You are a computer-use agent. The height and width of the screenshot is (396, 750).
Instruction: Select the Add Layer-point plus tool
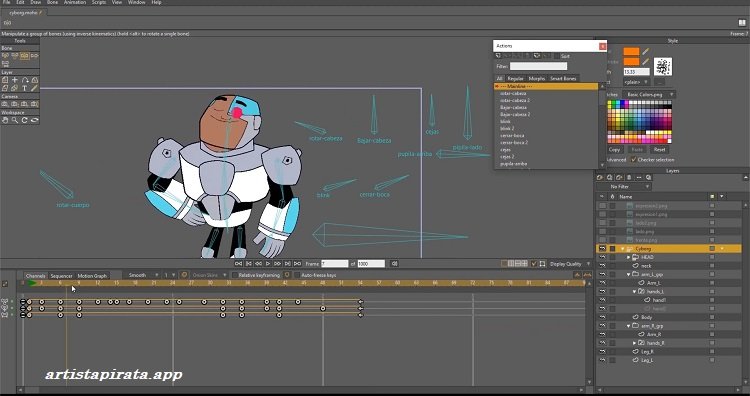tap(15, 80)
